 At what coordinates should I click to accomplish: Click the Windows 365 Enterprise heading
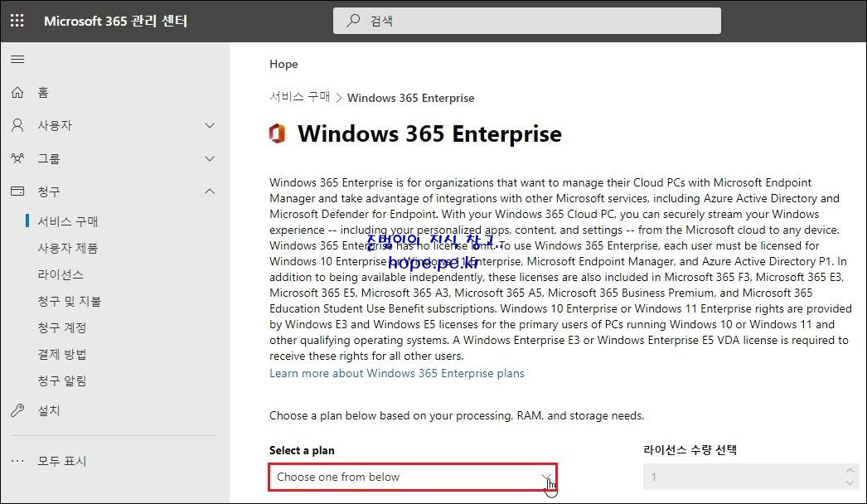pyautogui.click(x=429, y=134)
